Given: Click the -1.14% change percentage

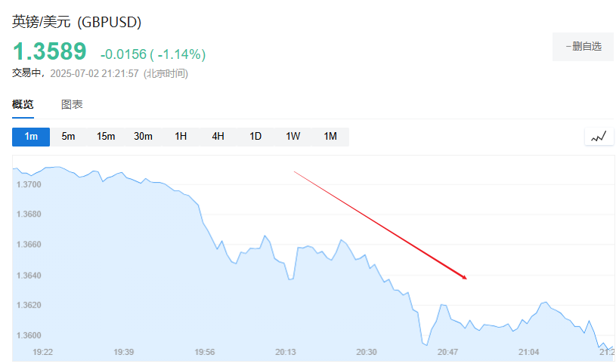Looking at the screenshot, I should tap(181, 54).
